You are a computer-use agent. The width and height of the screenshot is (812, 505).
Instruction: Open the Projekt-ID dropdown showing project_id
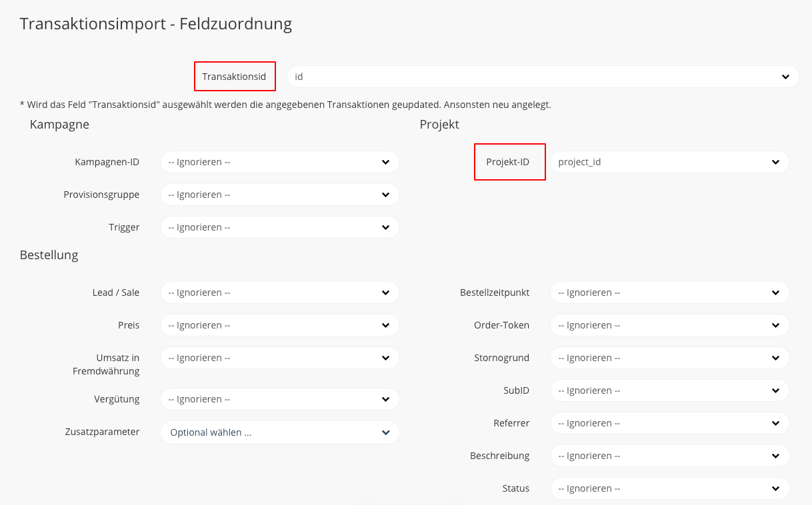click(x=669, y=162)
